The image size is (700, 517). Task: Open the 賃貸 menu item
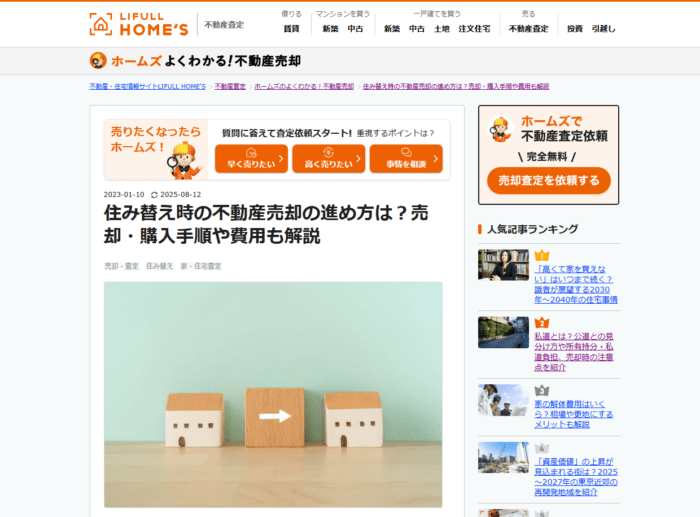coord(291,29)
